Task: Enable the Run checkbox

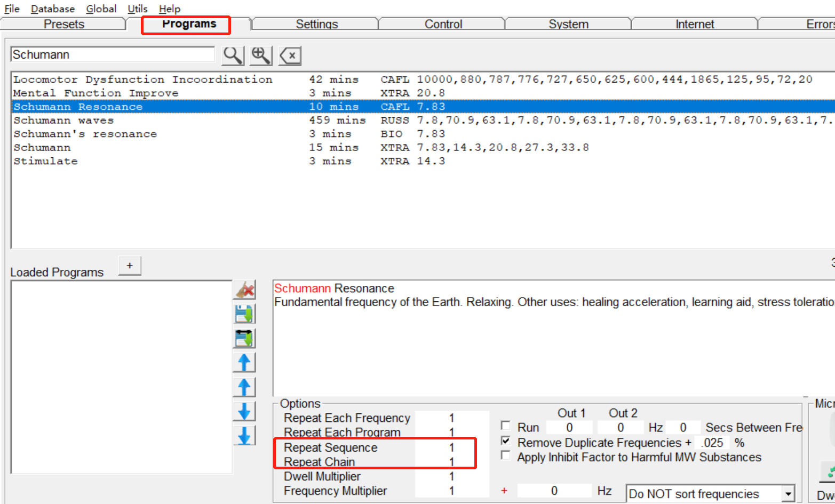Action: pyautogui.click(x=506, y=426)
